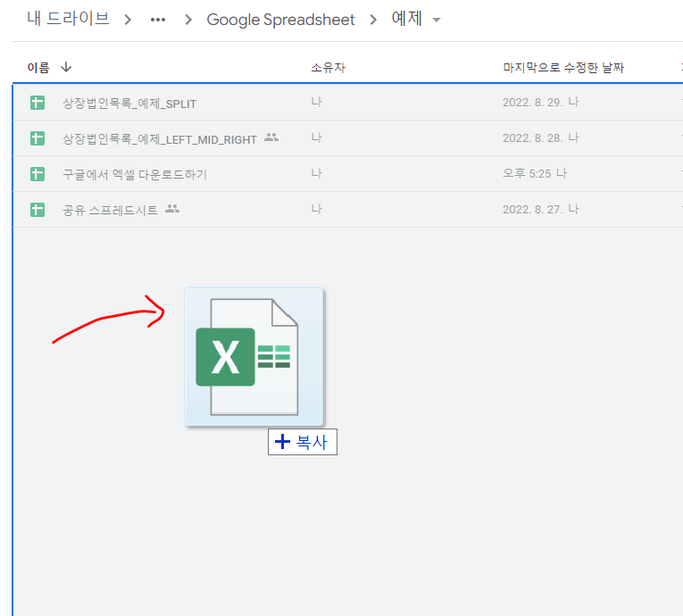Viewport: 683px width, 616px height.
Task: Click the 오후 5:25 modified time
Action: [x=527, y=174]
